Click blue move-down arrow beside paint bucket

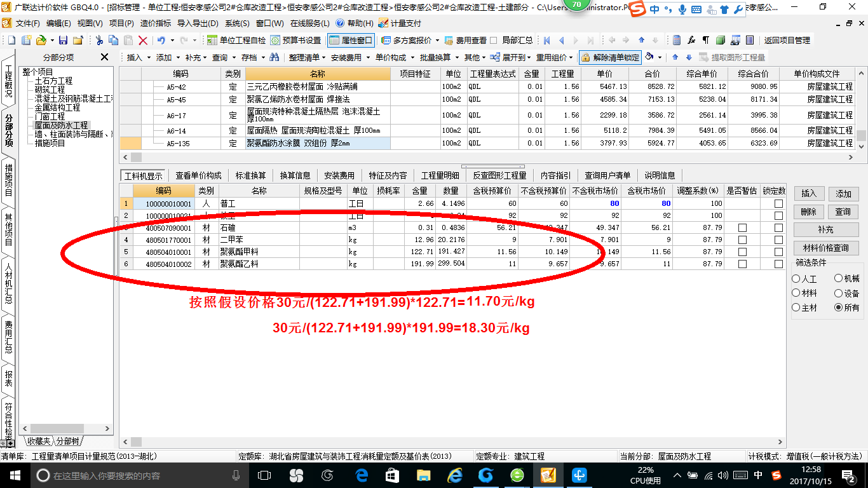[x=688, y=57]
